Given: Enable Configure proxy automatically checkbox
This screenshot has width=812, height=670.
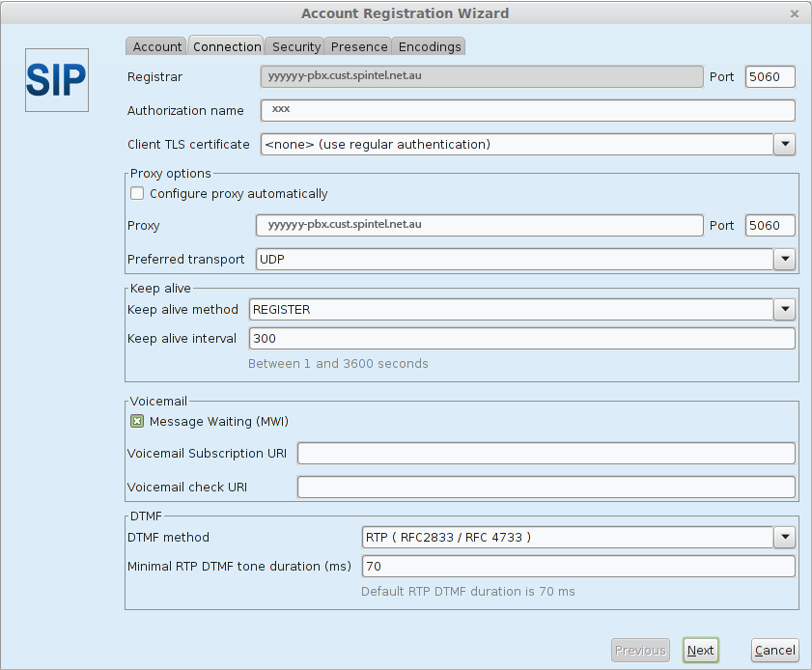Looking at the screenshot, I should pos(137,194).
